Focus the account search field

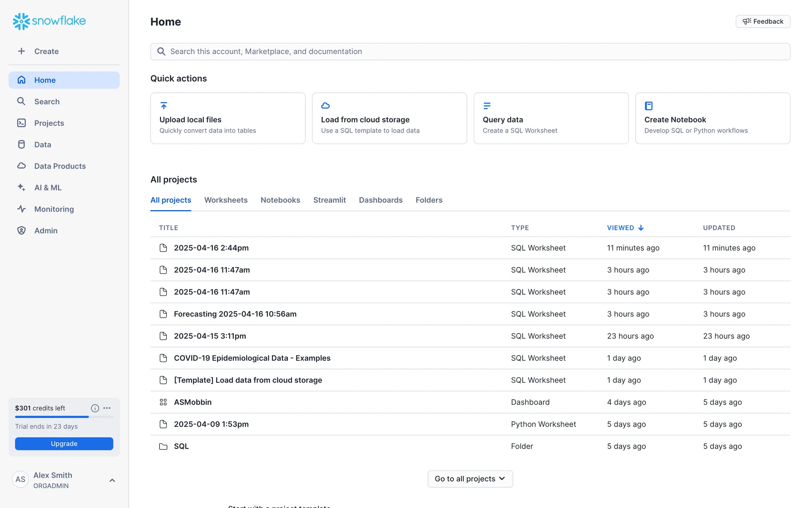[x=470, y=51]
